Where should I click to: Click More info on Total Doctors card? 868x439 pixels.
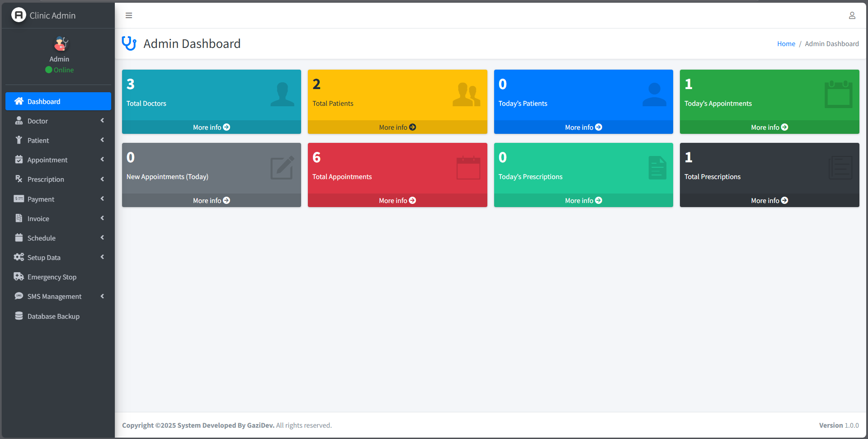pos(211,127)
